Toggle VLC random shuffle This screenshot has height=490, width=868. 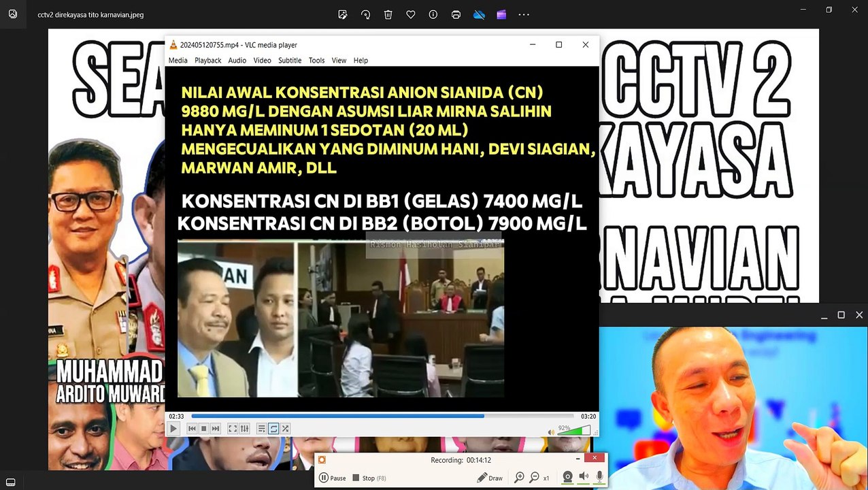[x=286, y=429]
